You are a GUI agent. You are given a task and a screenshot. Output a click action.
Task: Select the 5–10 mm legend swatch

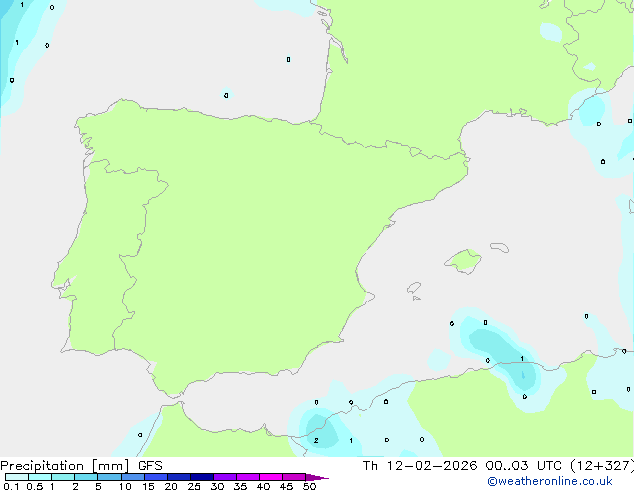109,477
